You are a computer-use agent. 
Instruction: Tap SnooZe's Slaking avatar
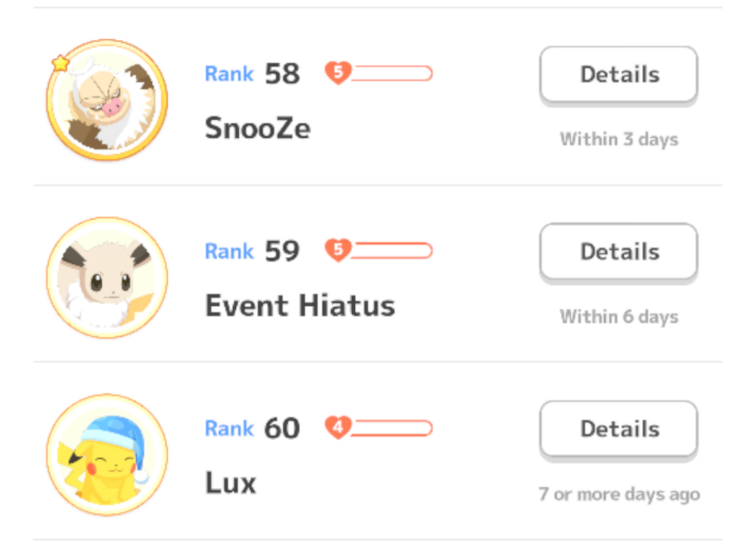(107, 99)
